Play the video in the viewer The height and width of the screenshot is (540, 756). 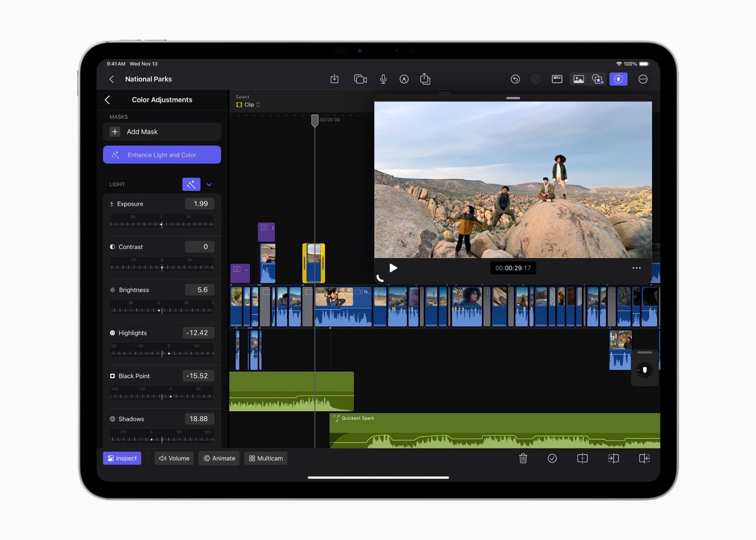(x=393, y=268)
